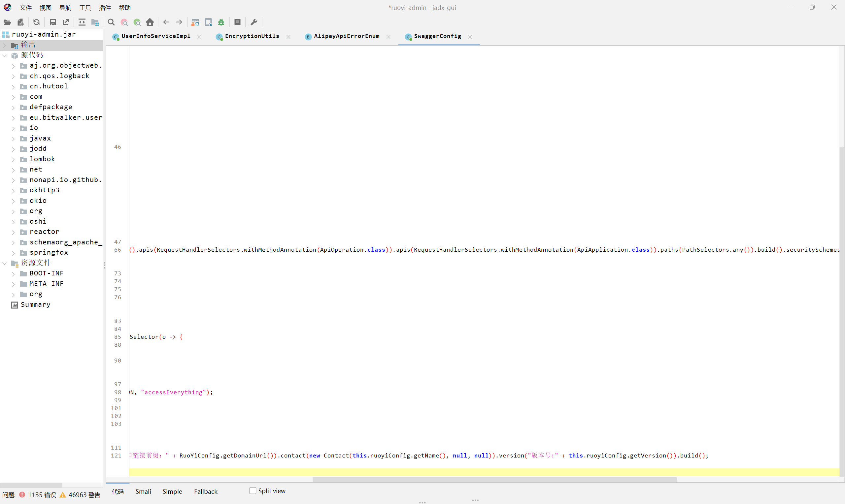Click the deobfuscation lock-gear icon

tap(195, 22)
